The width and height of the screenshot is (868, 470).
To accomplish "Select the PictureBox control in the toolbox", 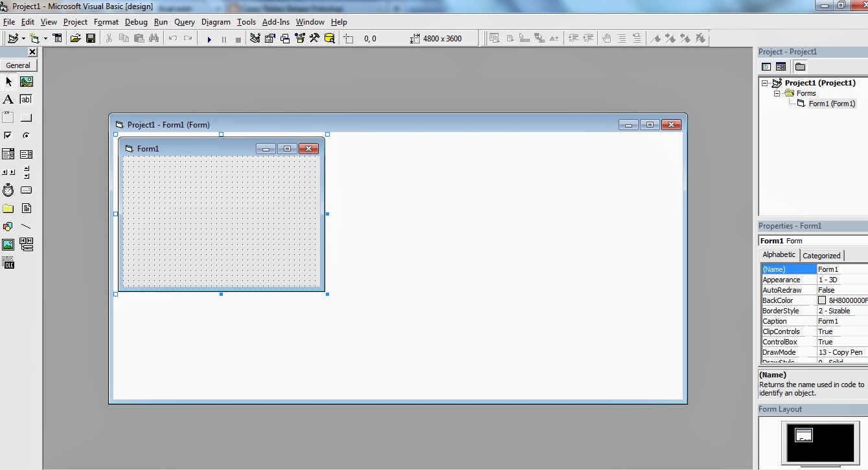I will coord(27,82).
